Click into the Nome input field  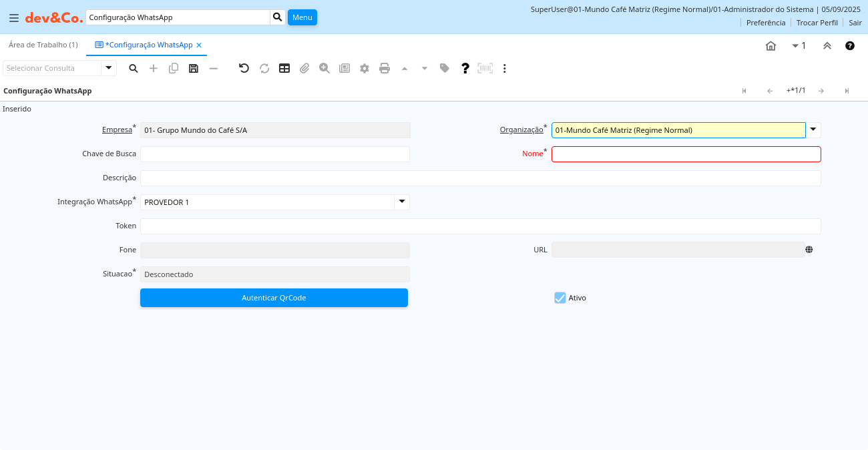click(686, 154)
